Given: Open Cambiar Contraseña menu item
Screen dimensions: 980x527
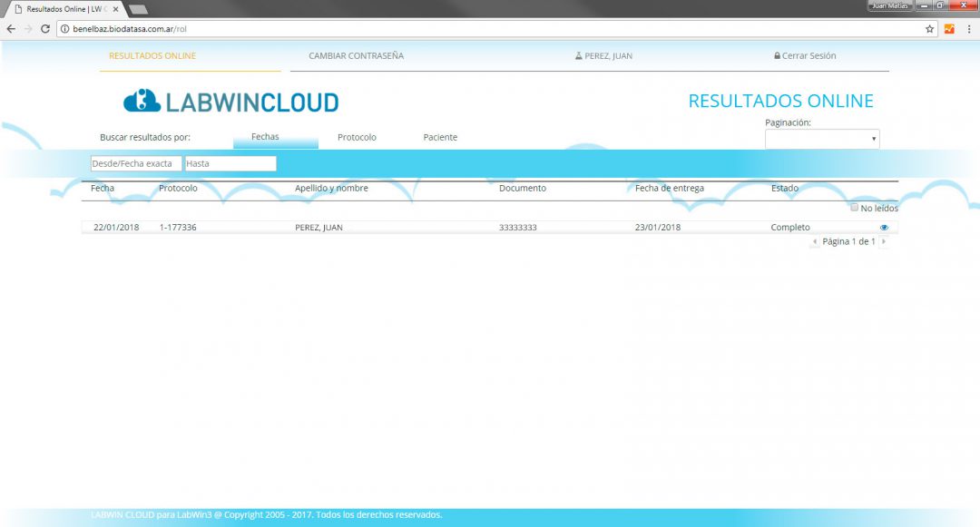Looking at the screenshot, I should click(x=356, y=56).
